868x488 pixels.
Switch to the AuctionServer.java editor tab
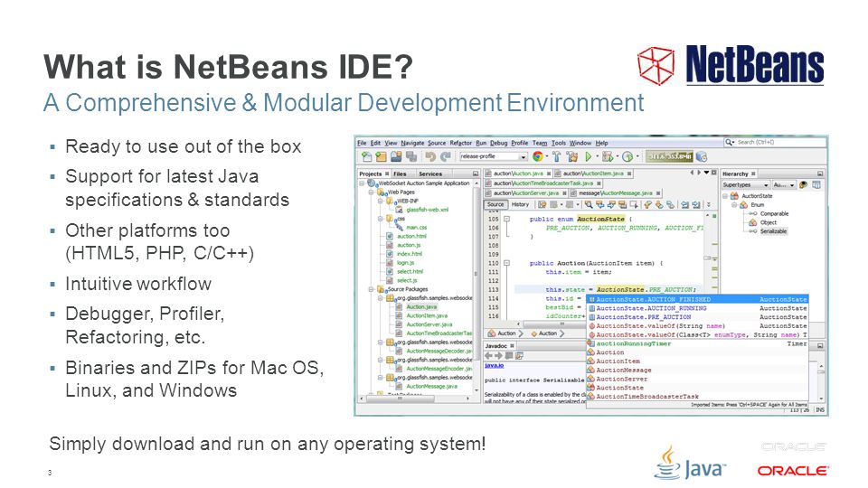(524, 193)
